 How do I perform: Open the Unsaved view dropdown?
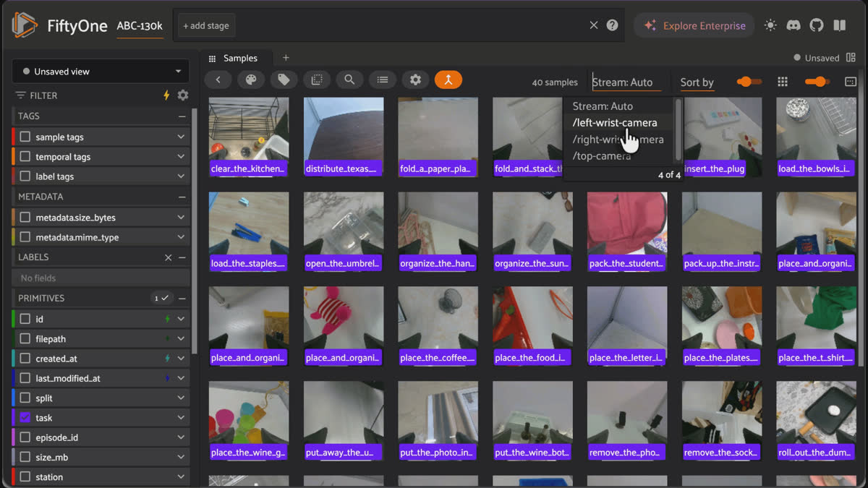coord(101,72)
